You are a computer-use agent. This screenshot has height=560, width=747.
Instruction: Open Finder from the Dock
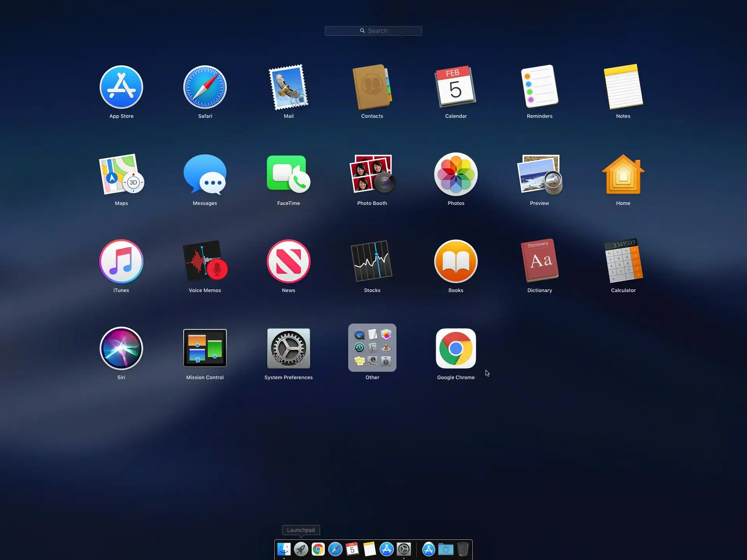(x=284, y=549)
